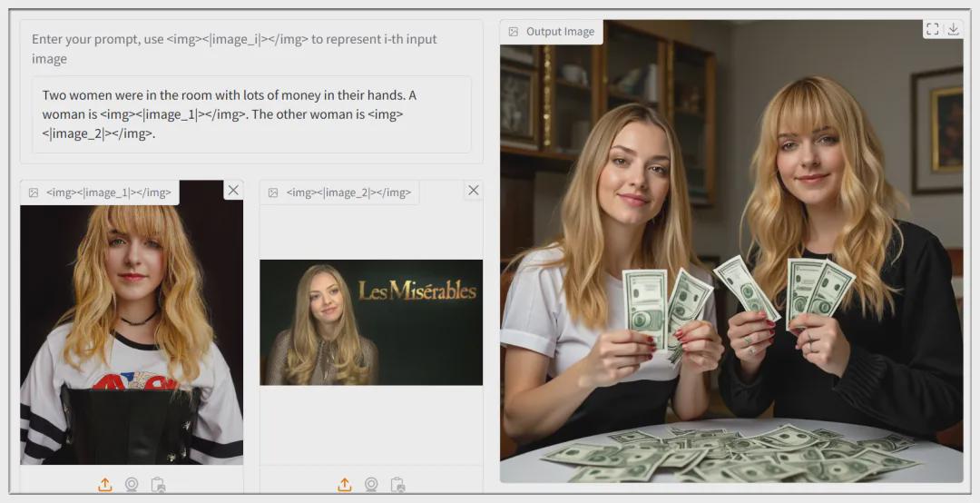
Task: Click the image_2 Les Misérables photo
Action: pyautogui.click(x=371, y=322)
